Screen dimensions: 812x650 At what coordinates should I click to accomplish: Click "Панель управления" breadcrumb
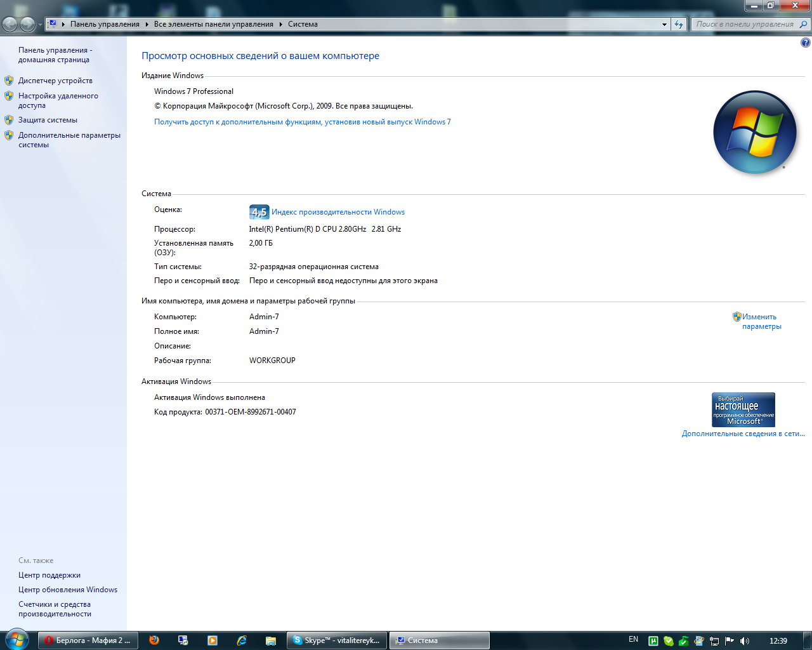105,24
